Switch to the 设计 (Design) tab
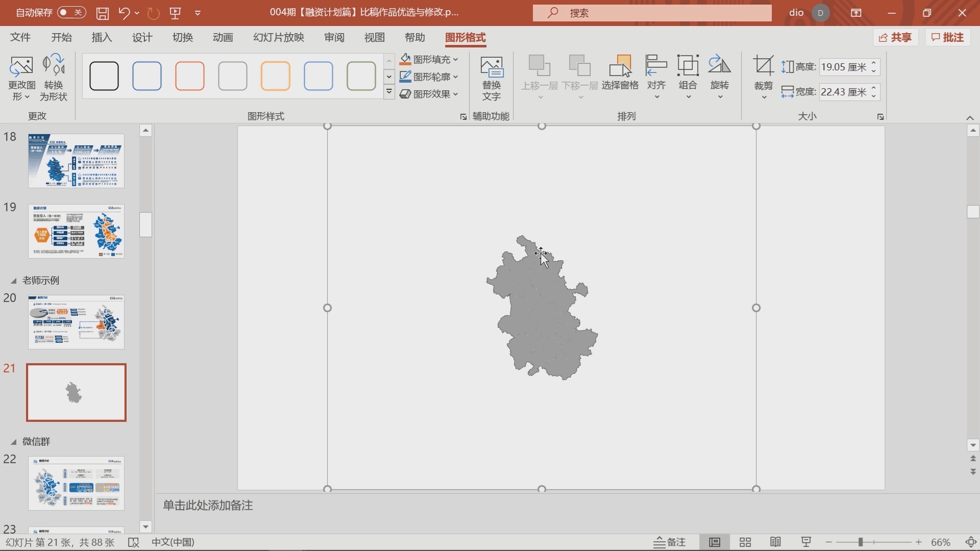This screenshot has width=980, height=551. [x=142, y=38]
